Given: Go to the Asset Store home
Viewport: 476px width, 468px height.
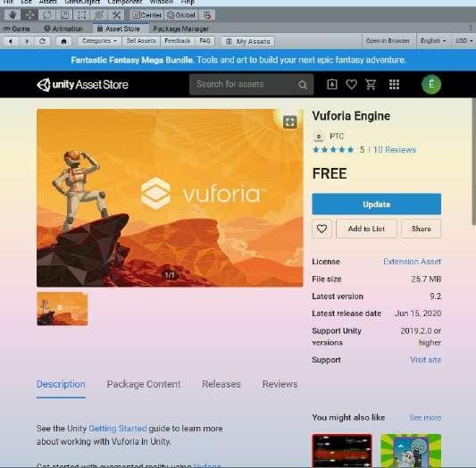Looking at the screenshot, I should 63,41.
